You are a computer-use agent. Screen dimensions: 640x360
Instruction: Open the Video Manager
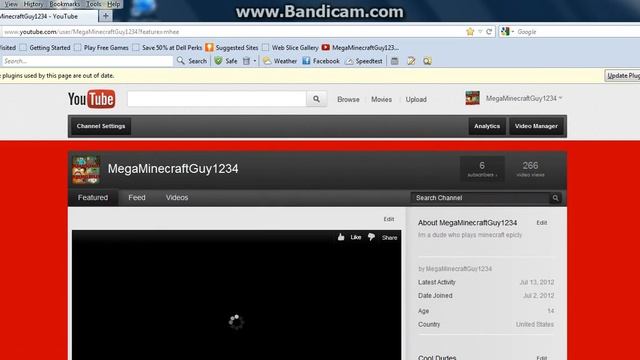pos(536,126)
